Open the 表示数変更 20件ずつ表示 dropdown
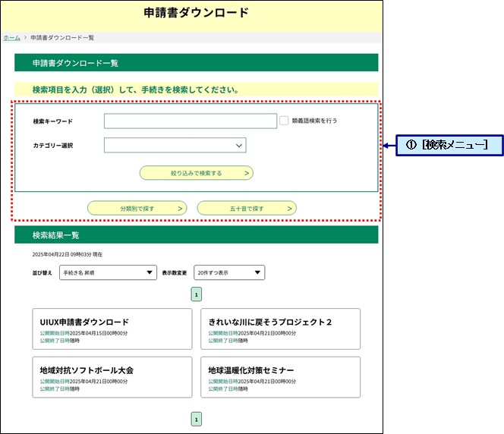Viewport: 504px width, 434px height. (x=229, y=272)
